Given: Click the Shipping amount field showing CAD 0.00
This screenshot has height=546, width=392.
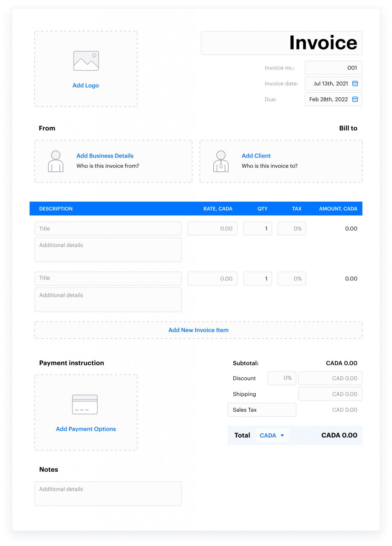Looking at the screenshot, I should (330, 394).
